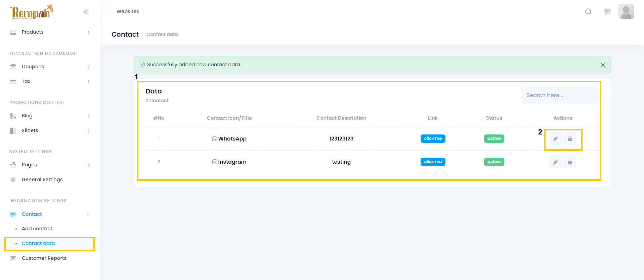Click the edit pencil icon for WhatsApp
The height and width of the screenshot is (280, 644).
click(555, 139)
